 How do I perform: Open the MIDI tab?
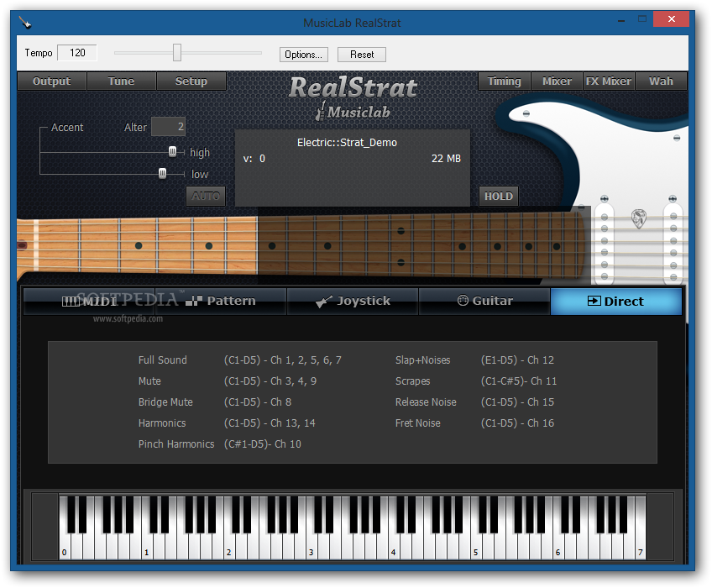pos(89,302)
